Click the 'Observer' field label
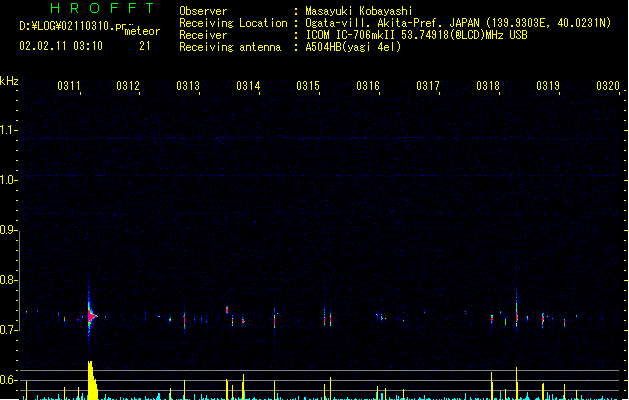The image size is (629, 400). 203,11
